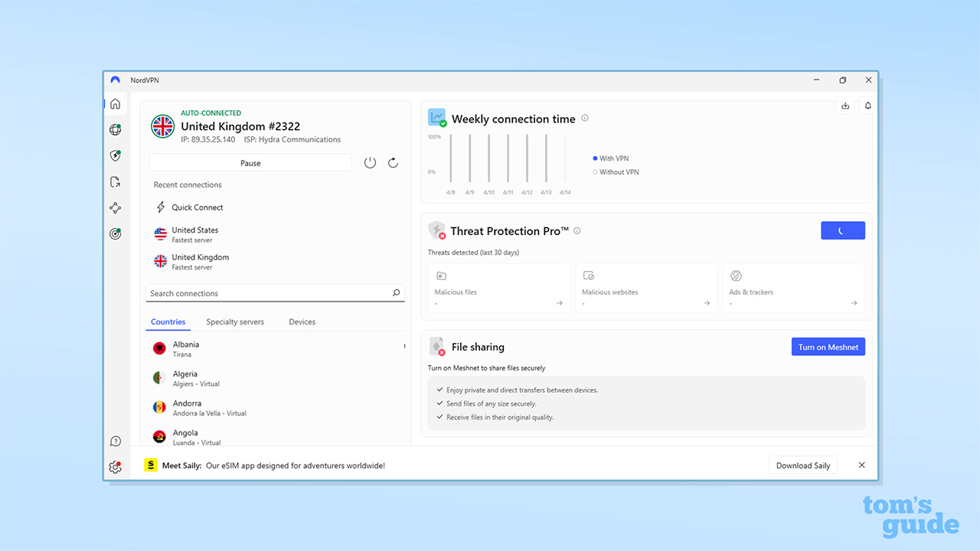980x551 pixels.
Task: Click the reconnect refresh icon
Action: [393, 163]
